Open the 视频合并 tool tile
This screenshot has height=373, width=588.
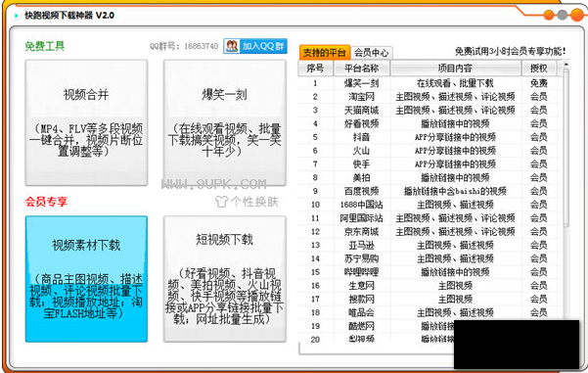[x=86, y=122]
